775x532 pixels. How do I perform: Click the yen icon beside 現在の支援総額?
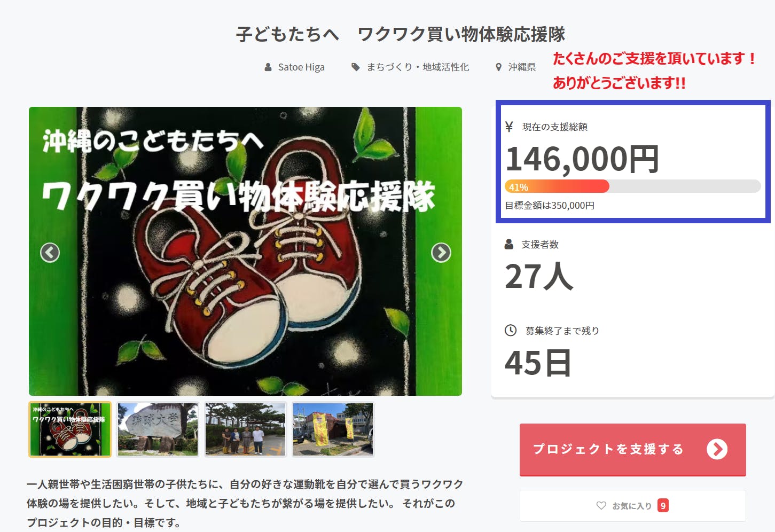509,127
